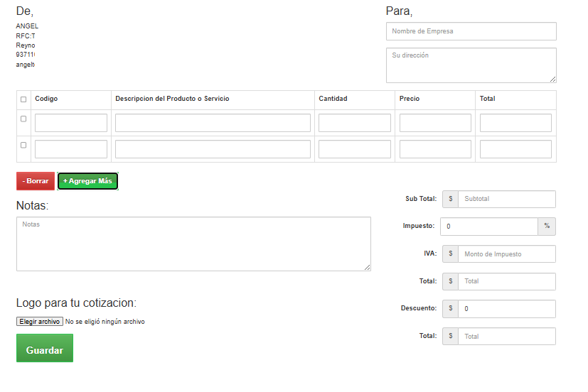The width and height of the screenshot is (588, 392).
Task: Click the second row Total field
Action: pos(515,149)
